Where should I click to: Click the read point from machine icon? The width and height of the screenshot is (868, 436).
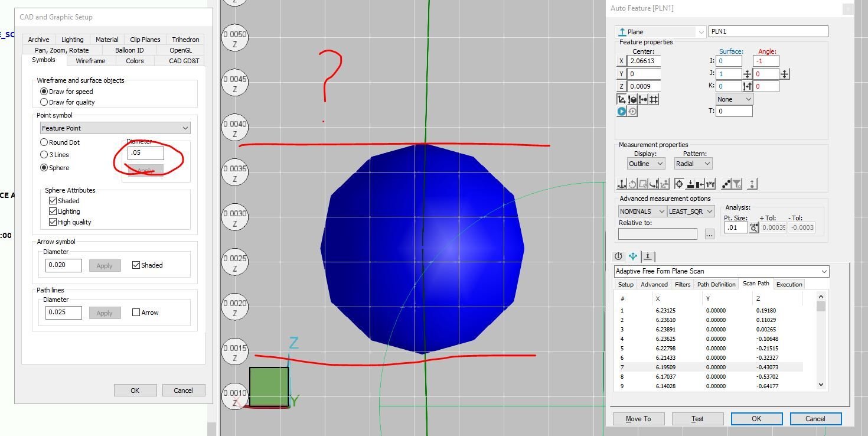click(643, 99)
